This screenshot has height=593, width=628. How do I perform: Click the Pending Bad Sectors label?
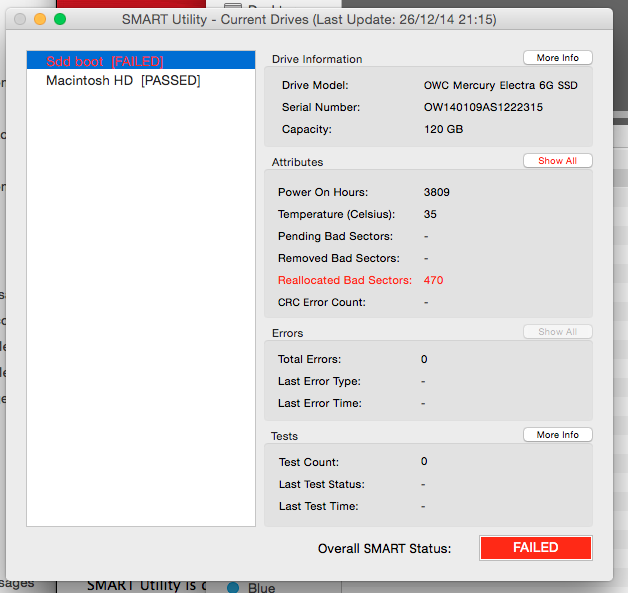click(x=335, y=236)
